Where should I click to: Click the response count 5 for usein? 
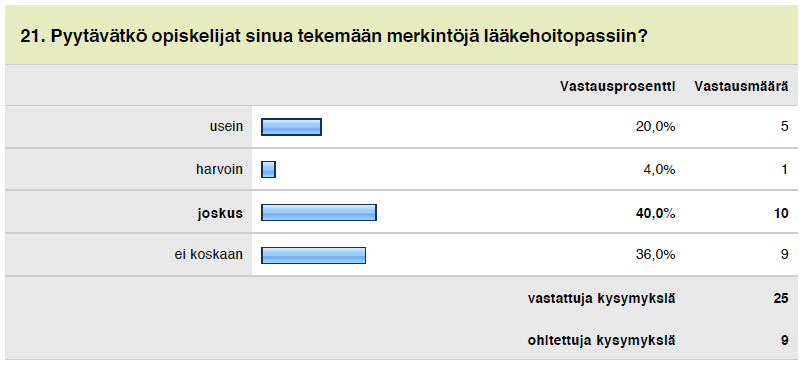pos(785,127)
